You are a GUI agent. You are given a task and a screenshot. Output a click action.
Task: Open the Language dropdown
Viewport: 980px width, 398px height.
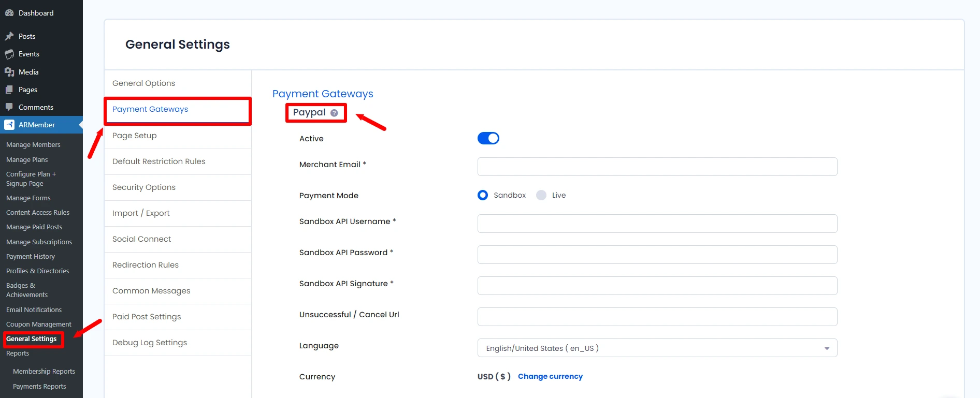657,348
